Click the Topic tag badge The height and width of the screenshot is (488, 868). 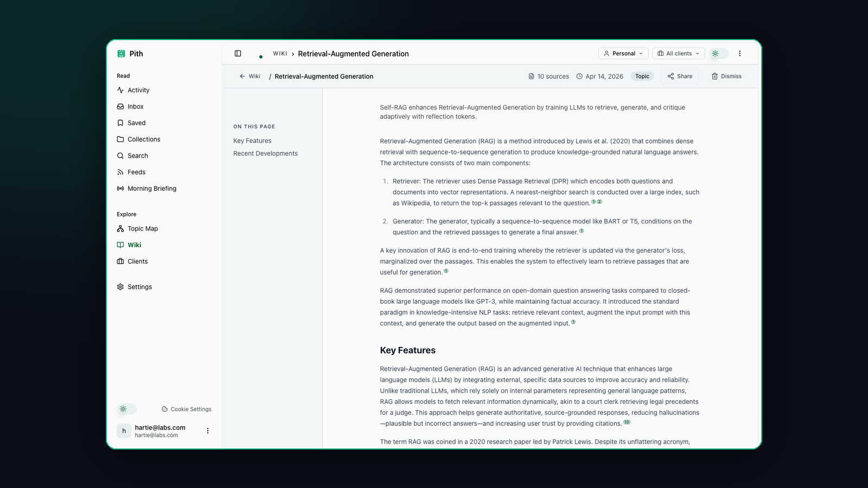[x=642, y=76]
